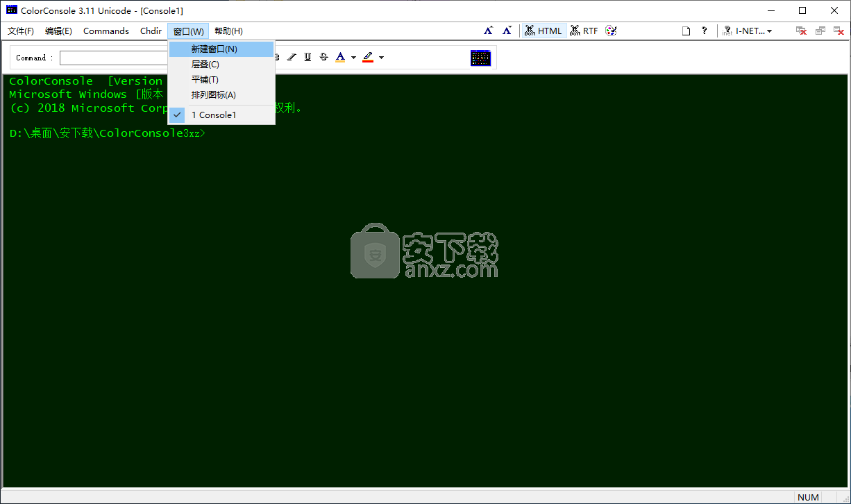Toggle strikethrough formatting
Viewport: 851px width, 504px height.
click(x=323, y=57)
